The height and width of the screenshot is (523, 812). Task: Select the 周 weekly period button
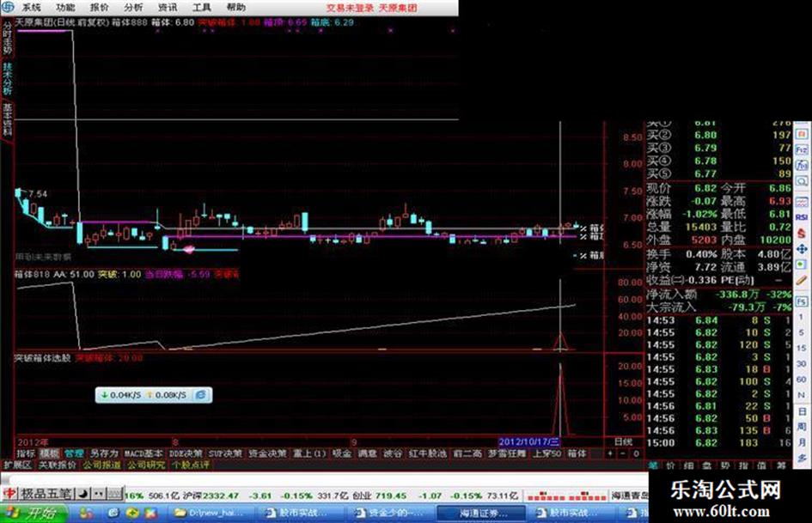click(x=802, y=427)
